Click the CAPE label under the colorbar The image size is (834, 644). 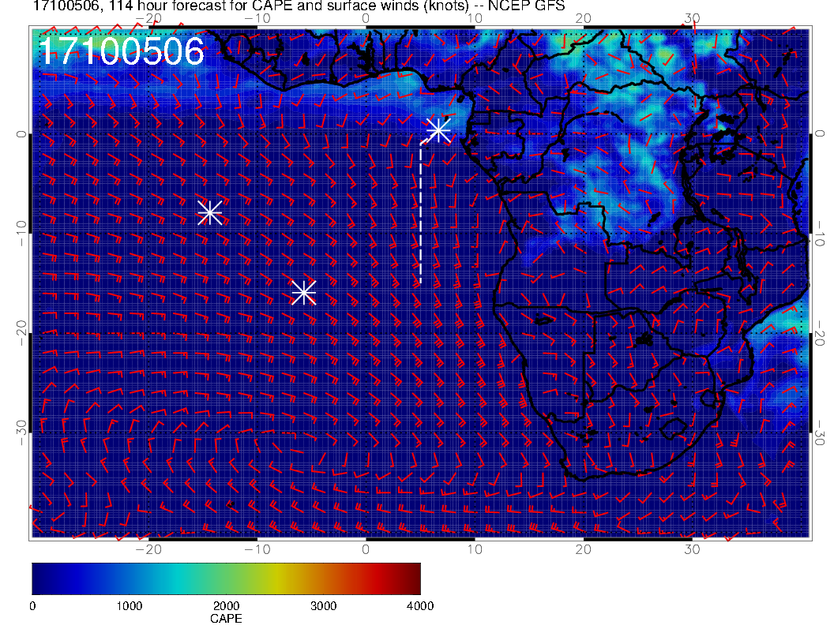pos(226,620)
